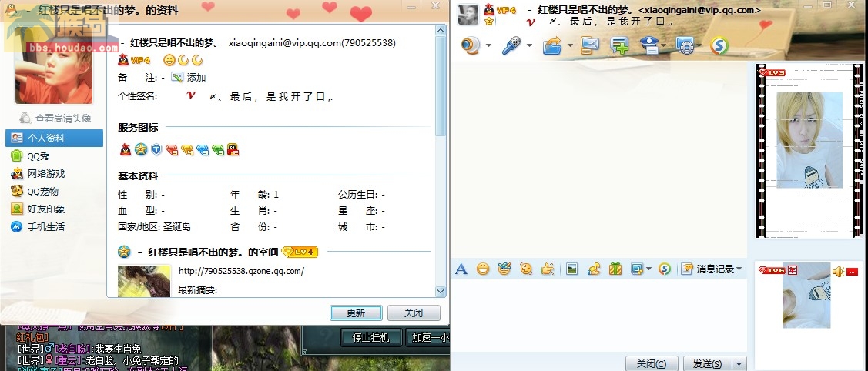Expand the microphone voice call dropdown arrow
This screenshot has width=868, height=371.
(x=529, y=45)
